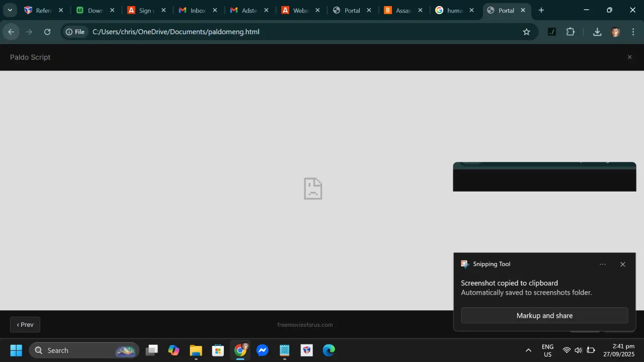The height and width of the screenshot is (362, 644).
Task: Click the Chrome taskbar icon
Action: point(240,350)
